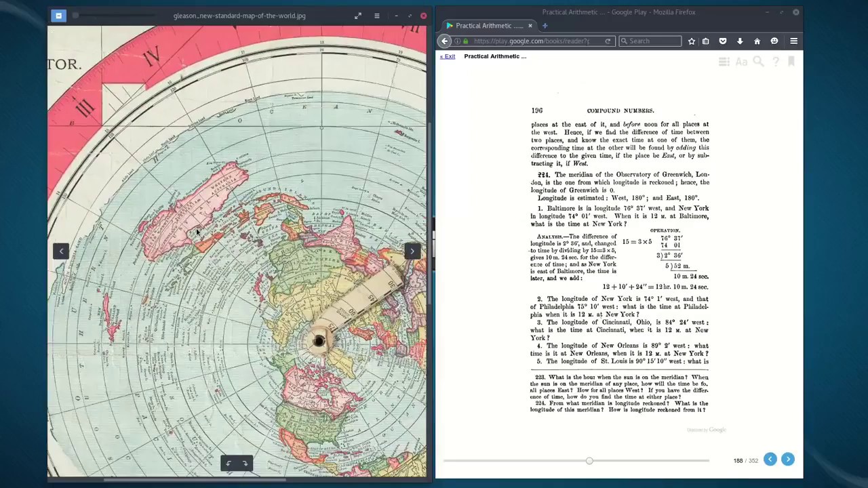Close the Firefox window

tap(796, 12)
